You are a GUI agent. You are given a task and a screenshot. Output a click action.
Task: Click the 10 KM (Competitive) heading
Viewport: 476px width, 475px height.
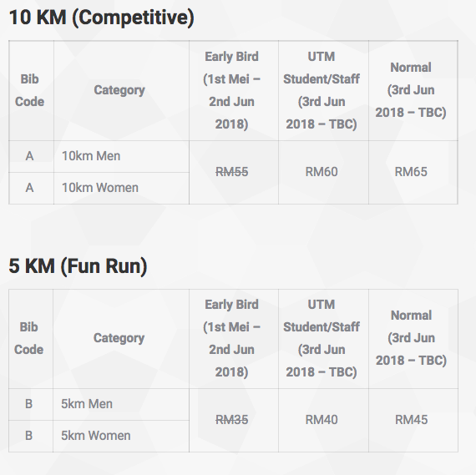102,18
